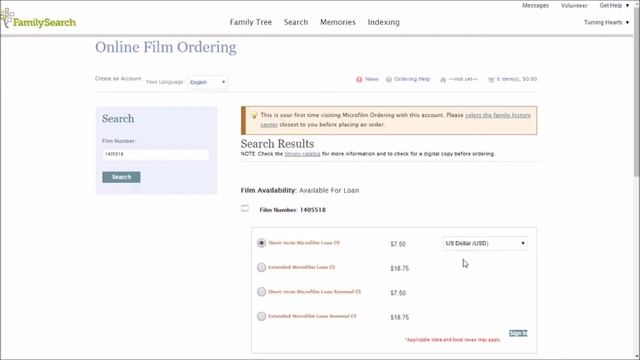Image resolution: width=640 pixels, height=360 pixels.
Task: Click the applicable taxes notice text
Action: [452, 340]
